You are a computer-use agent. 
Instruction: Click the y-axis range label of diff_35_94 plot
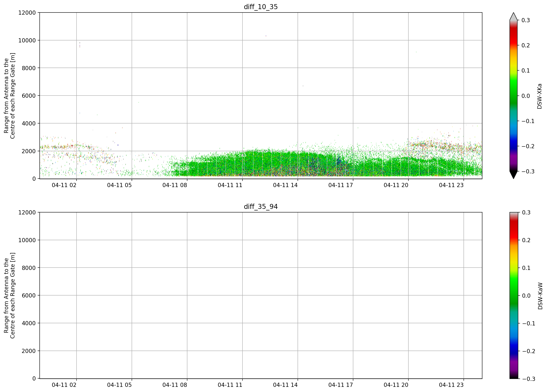click(9, 295)
